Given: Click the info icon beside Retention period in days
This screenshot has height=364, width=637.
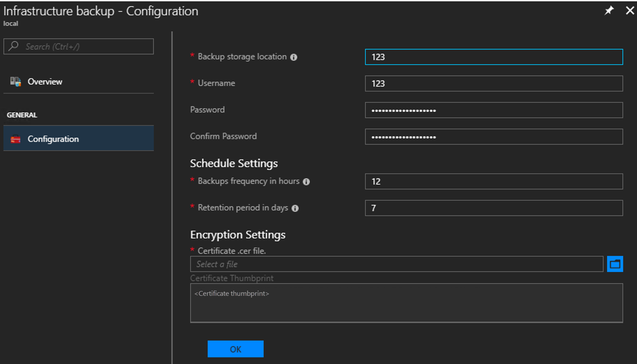Looking at the screenshot, I should [x=295, y=208].
